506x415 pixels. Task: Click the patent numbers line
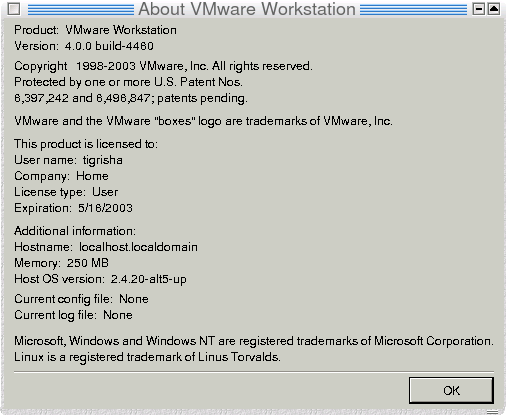pyautogui.click(x=131, y=98)
